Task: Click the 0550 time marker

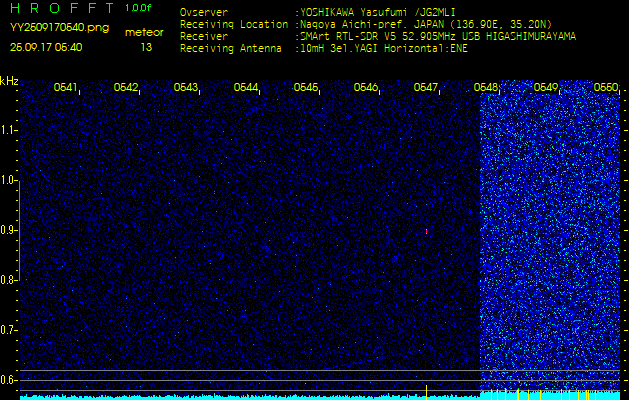Action: tap(605, 87)
